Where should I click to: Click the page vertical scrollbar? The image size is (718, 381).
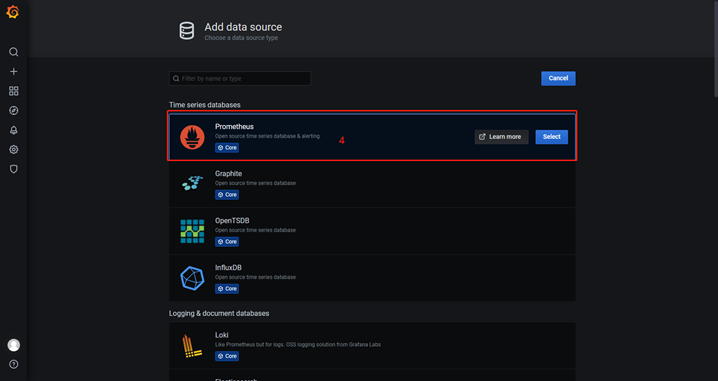pos(715,48)
